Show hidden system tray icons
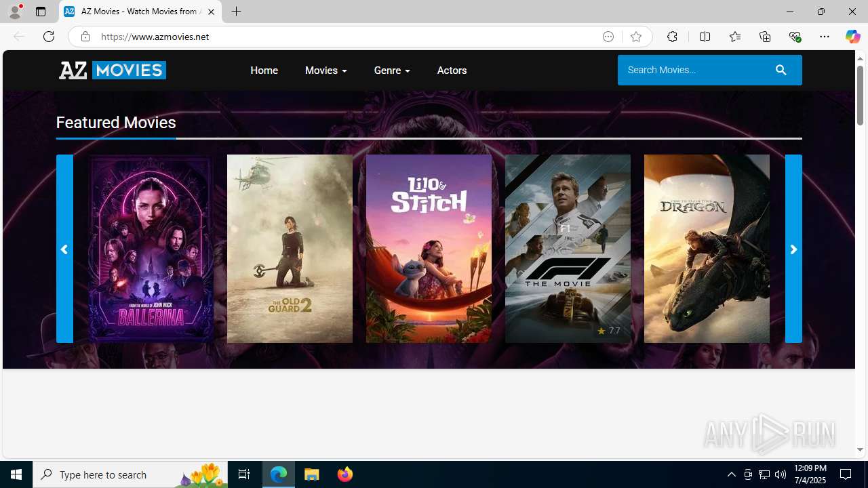868x488 pixels. coord(732,474)
